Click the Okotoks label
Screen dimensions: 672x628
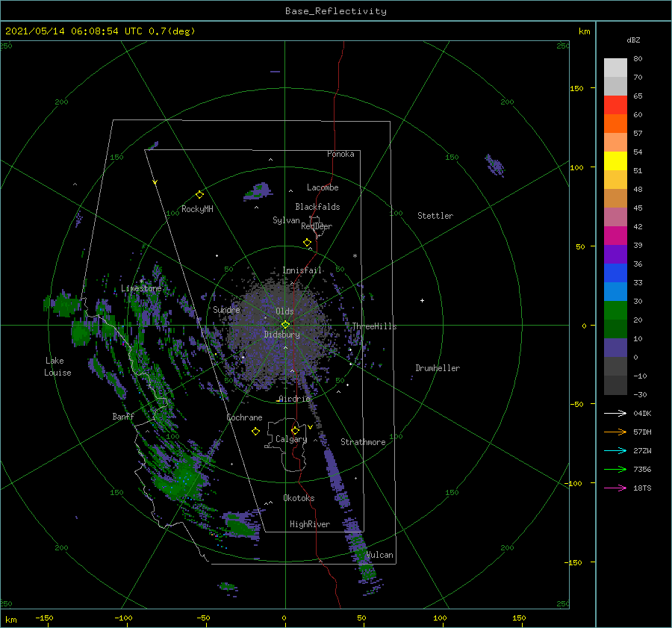tap(299, 497)
